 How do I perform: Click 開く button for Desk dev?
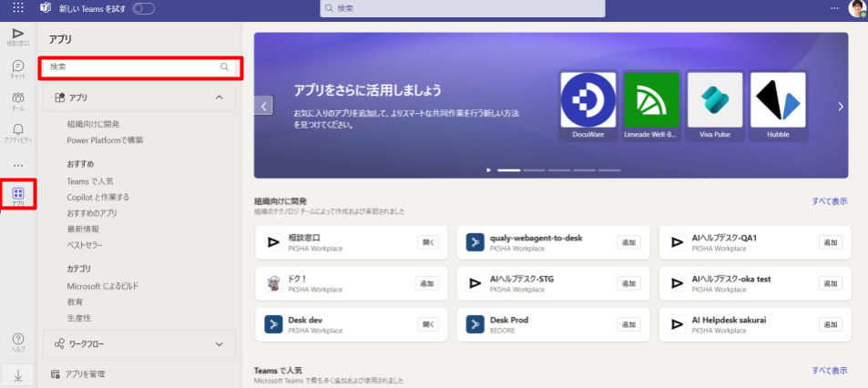coord(428,324)
